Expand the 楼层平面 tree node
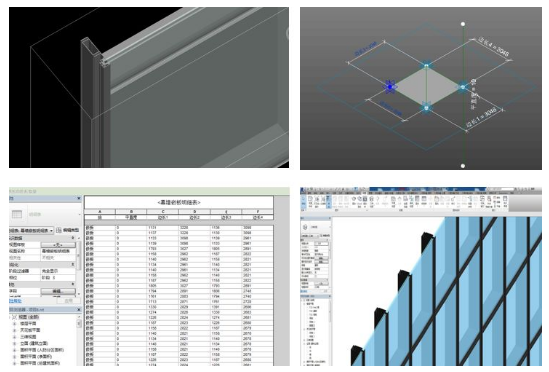This screenshot has height=372, width=549. [x=15, y=324]
